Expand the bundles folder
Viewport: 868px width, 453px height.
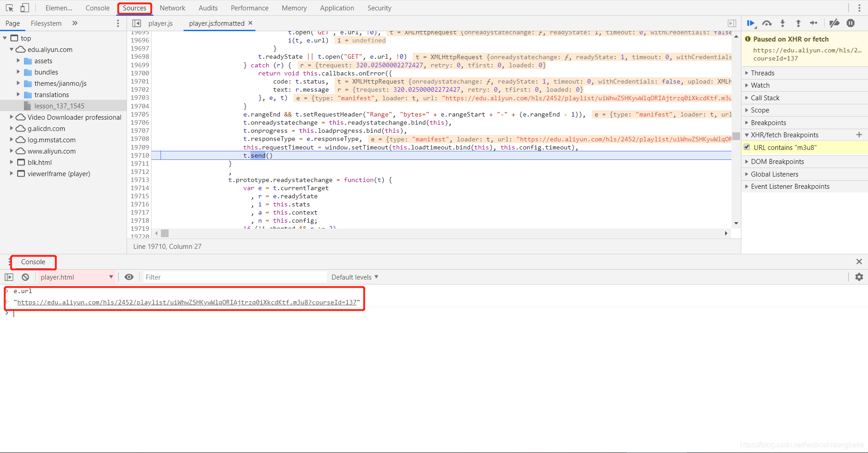pos(18,72)
